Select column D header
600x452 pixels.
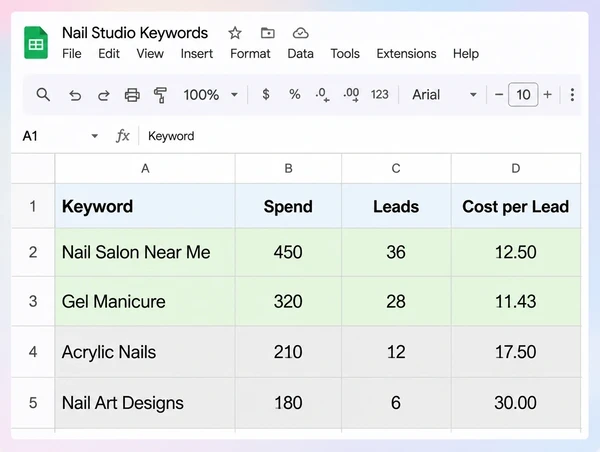(516, 168)
